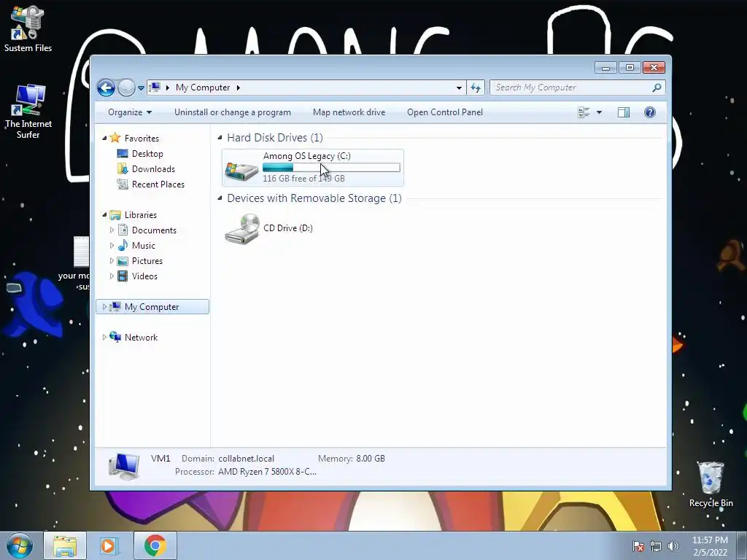Select the Music library icon
The width and height of the screenshot is (747, 560).
pyautogui.click(x=123, y=245)
